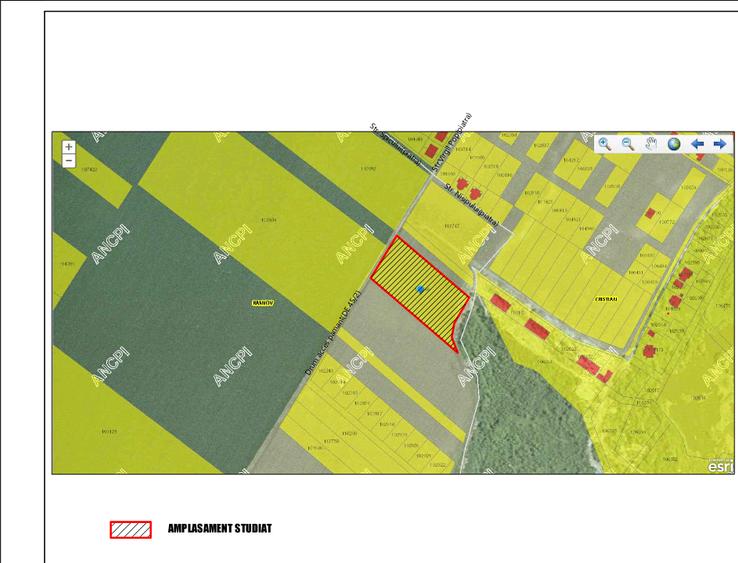Screen dimensions: 738x563
Task: Click the zoom out minus button
Action: [68, 160]
